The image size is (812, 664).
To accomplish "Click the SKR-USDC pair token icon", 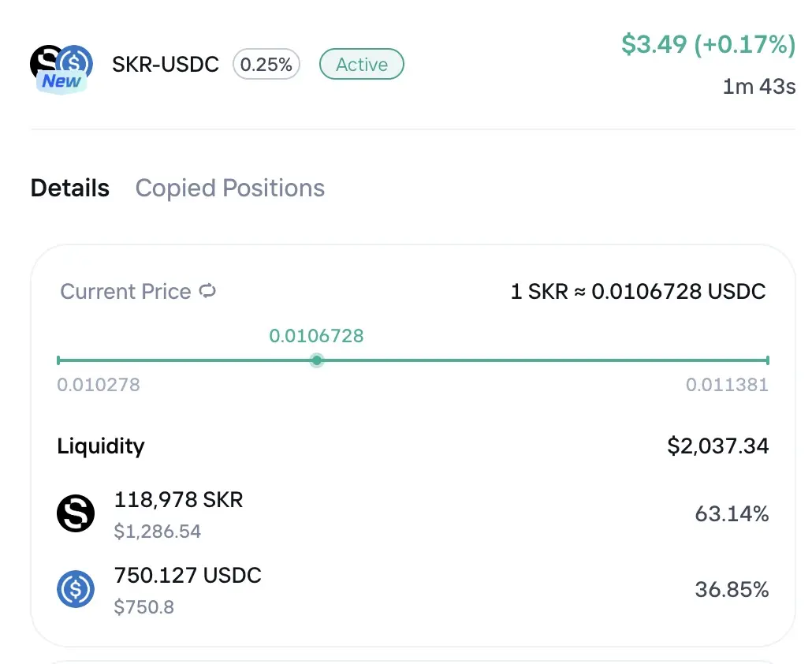I will (x=61, y=62).
